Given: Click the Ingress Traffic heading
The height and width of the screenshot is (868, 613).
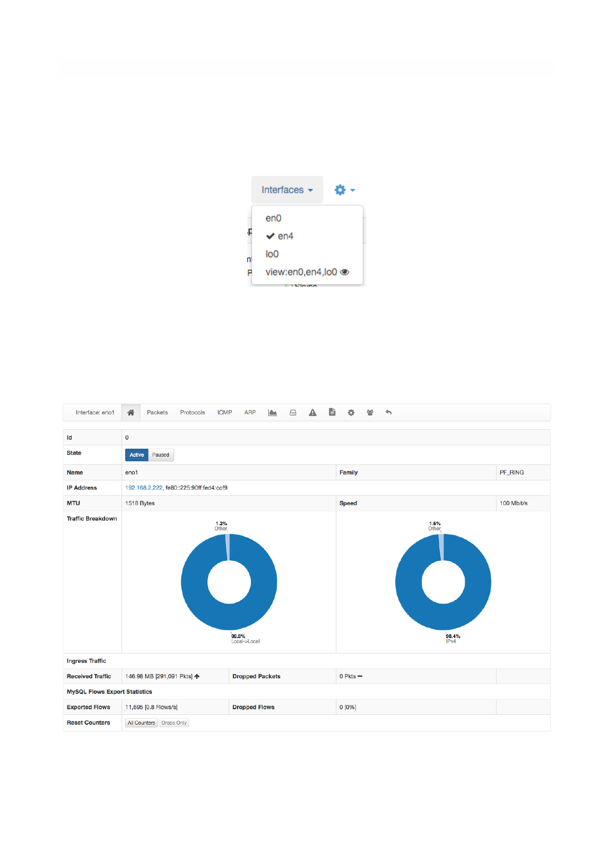Looking at the screenshot, I should click(87, 661).
